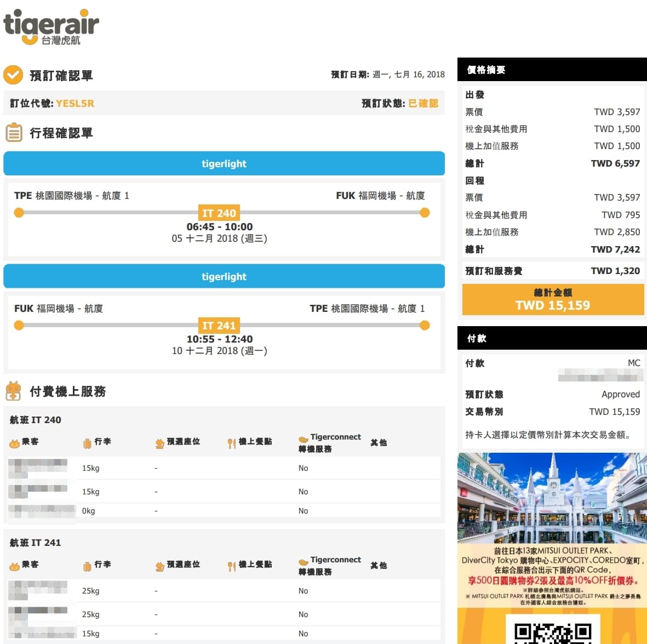This screenshot has height=644, width=647.
Task: Click the passenger icon in IT 241 table
Action: click(14, 566)
